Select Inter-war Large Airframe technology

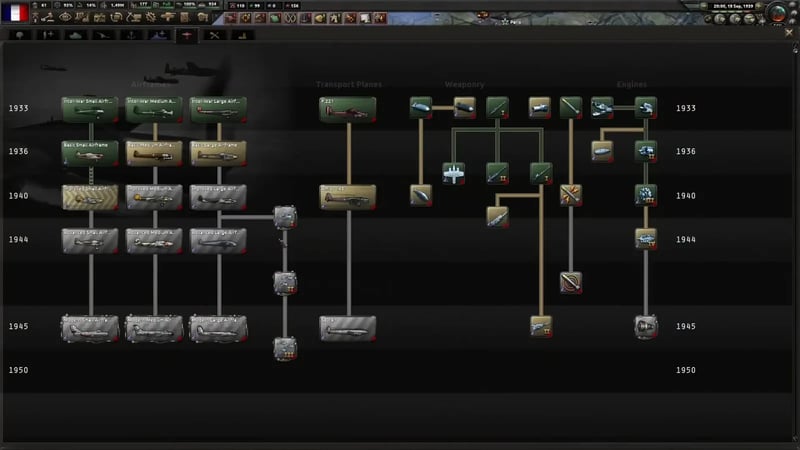tap(218, 109)
